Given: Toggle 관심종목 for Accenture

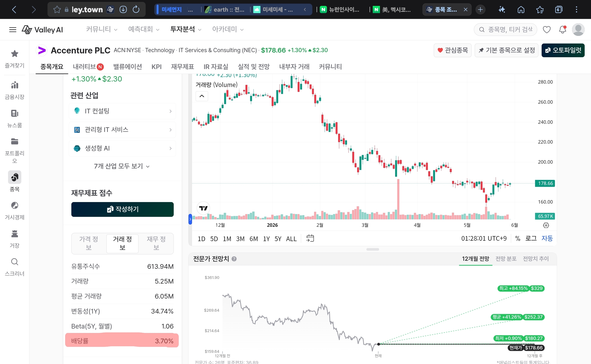Looking at the screenshot, I should [452, 50].
